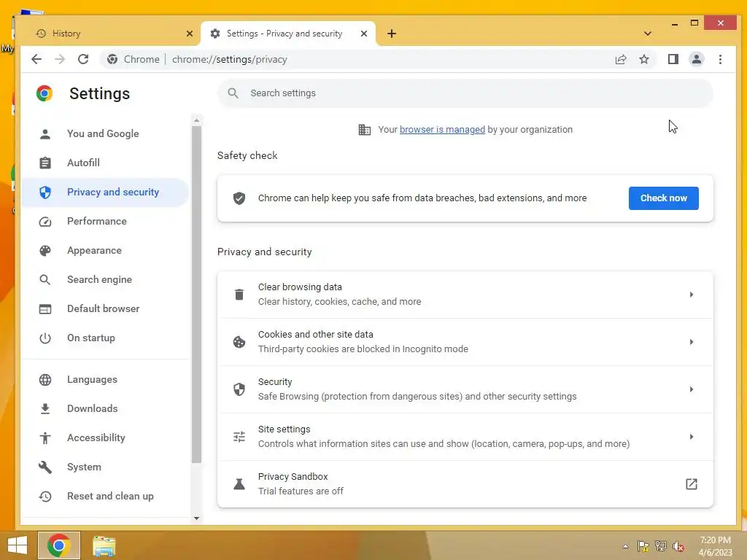747x560 pixels.
Task: Click the Appearance palette icon
Action: 45,251
